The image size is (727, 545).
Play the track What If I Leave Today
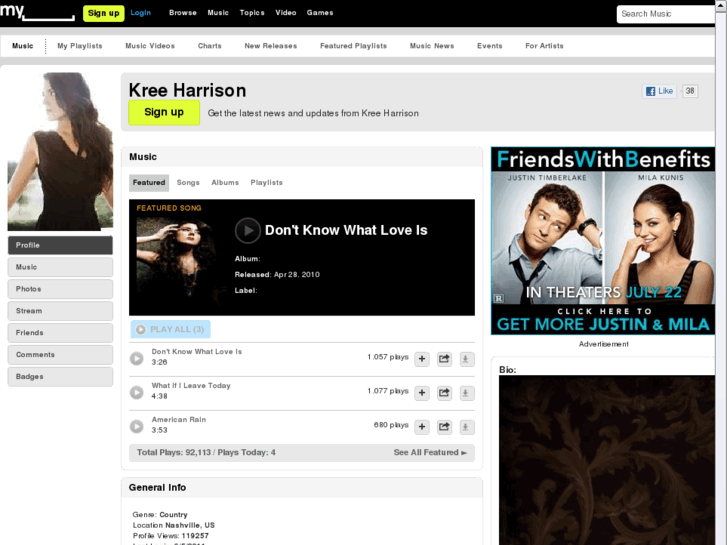click(136, 392)
